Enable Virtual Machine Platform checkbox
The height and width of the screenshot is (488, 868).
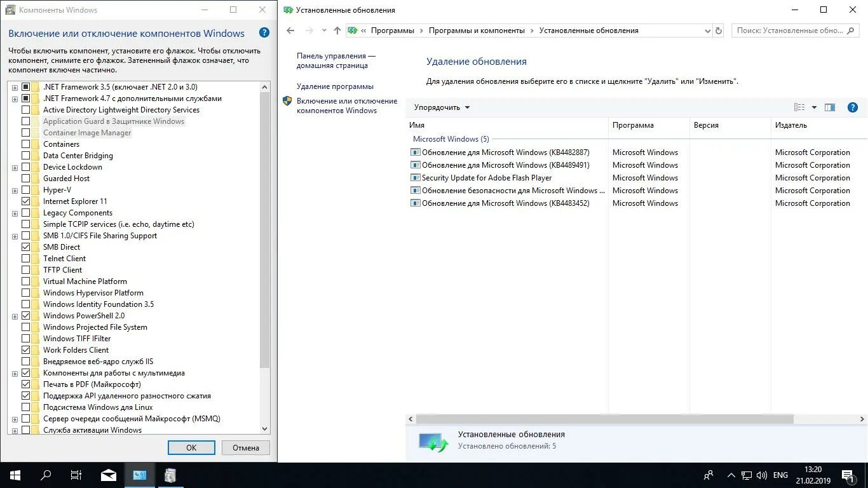click(x=25, y=281)
